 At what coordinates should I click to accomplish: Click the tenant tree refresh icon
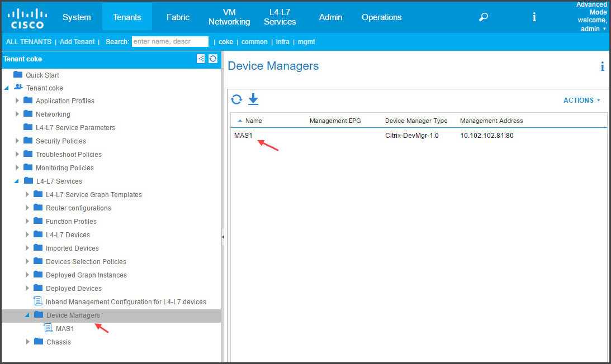click(213, 59)
